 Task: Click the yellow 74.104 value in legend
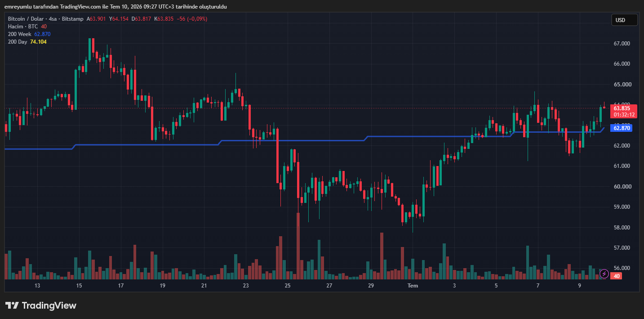coord(38,42)
